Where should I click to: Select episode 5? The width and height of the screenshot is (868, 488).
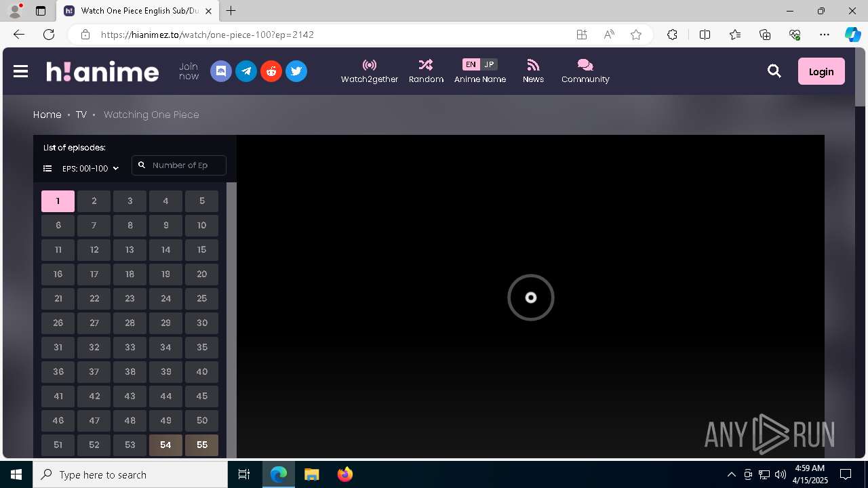pyautogui.click(x=201, y=201)
